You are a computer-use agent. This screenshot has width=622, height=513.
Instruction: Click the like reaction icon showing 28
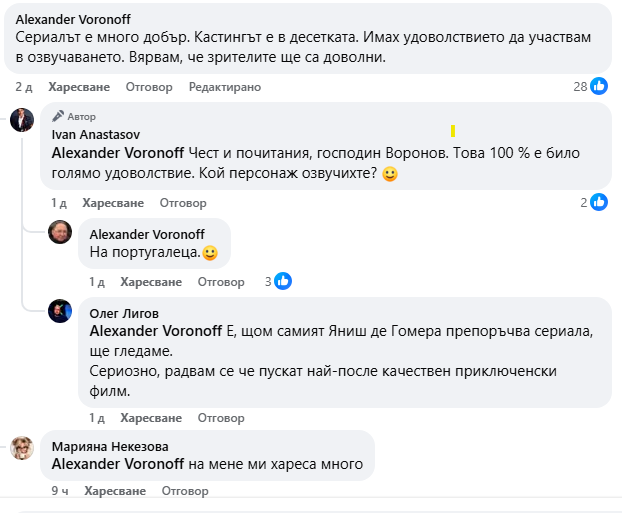(598, 87)
